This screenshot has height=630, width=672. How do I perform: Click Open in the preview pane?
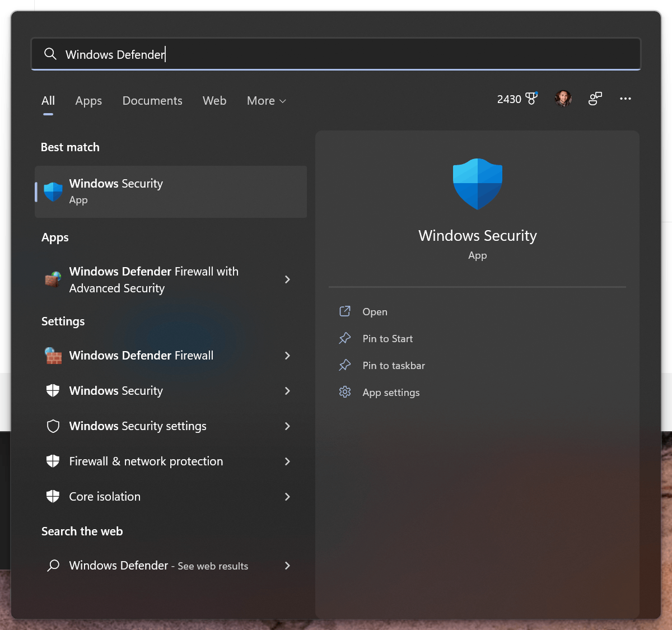[375, 312]
